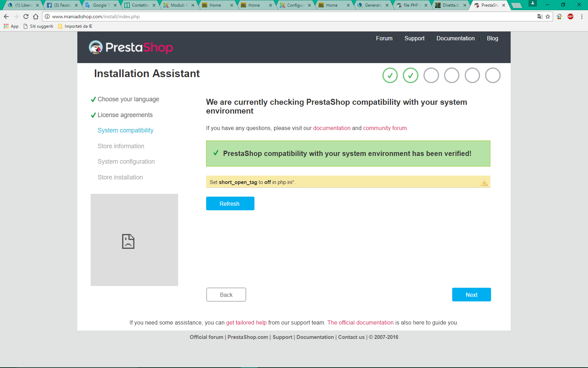The image size is (588, 368).
Task: Close the Facebook tab
Action: point(76,5)
